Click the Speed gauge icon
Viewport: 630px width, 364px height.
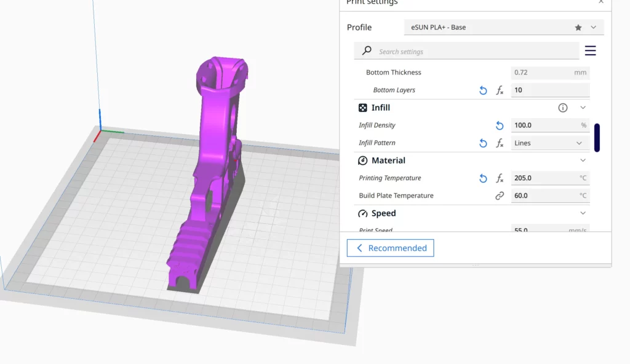click(362, 213)
